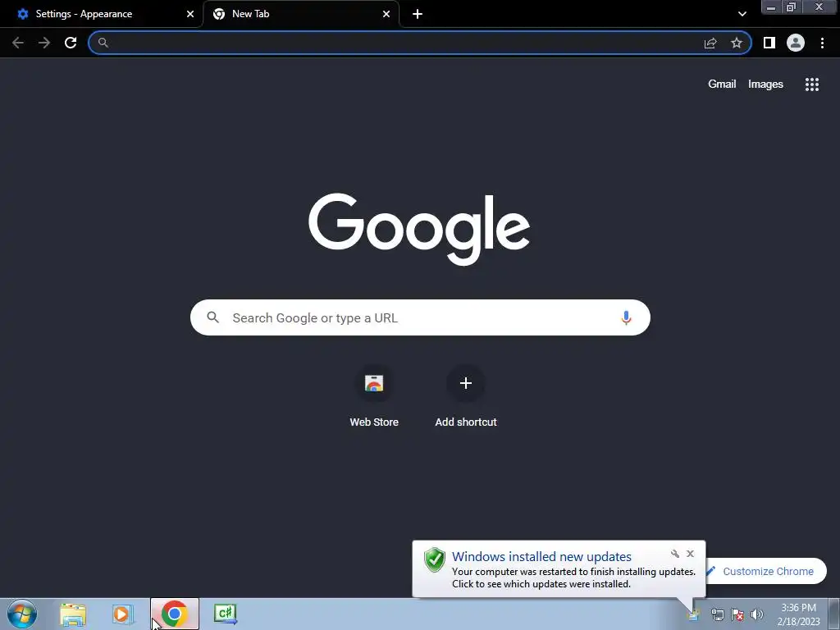The width and height of the screenshot is (840, 630).
Task: Open the Web Store shortcut
Action: 374,396
